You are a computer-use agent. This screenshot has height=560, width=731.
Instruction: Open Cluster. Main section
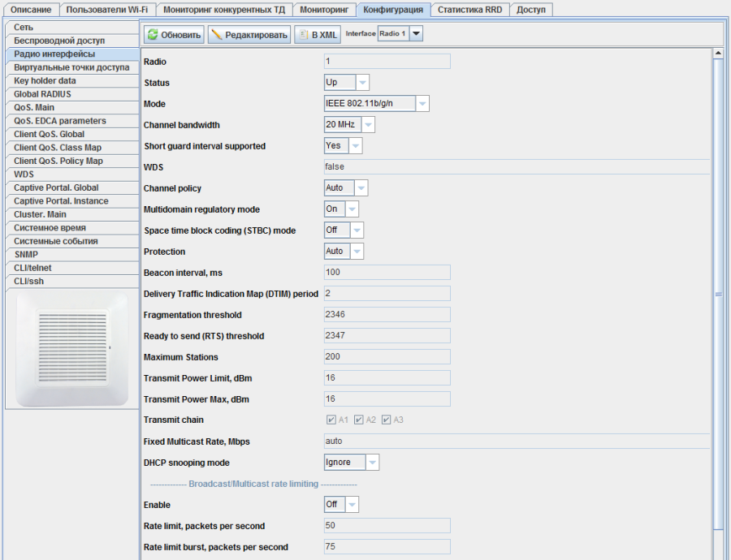click(x=72, y=214)
